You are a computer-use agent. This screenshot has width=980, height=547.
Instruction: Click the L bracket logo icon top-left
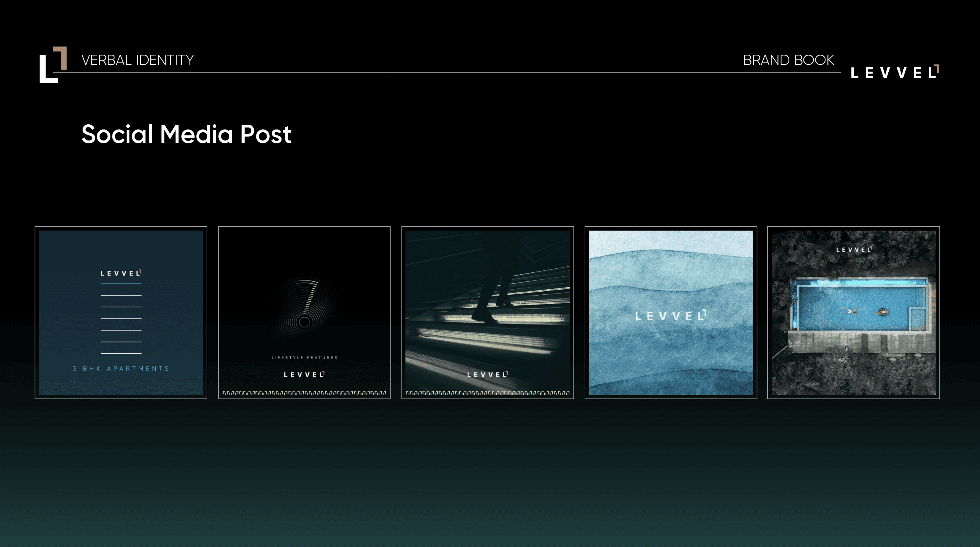coord(53,65)
